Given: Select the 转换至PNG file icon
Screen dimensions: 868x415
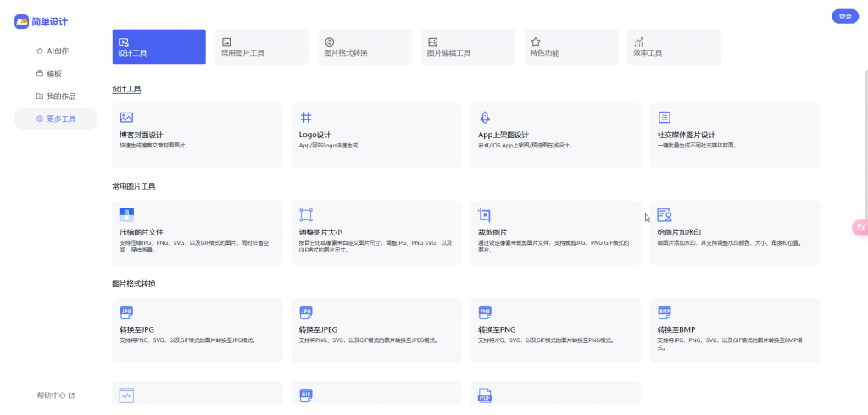Looking at the screenshot, I should (x=485, y=312).
